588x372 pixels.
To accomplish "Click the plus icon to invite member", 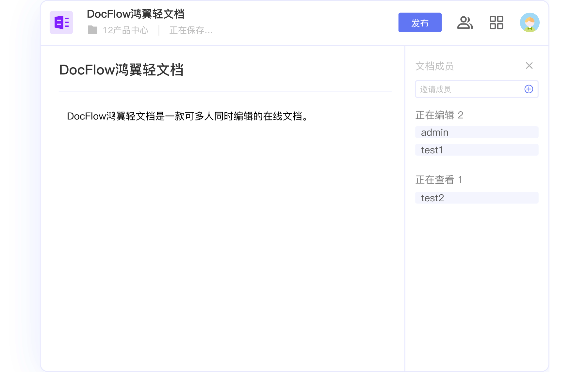I will coord(529,89).
